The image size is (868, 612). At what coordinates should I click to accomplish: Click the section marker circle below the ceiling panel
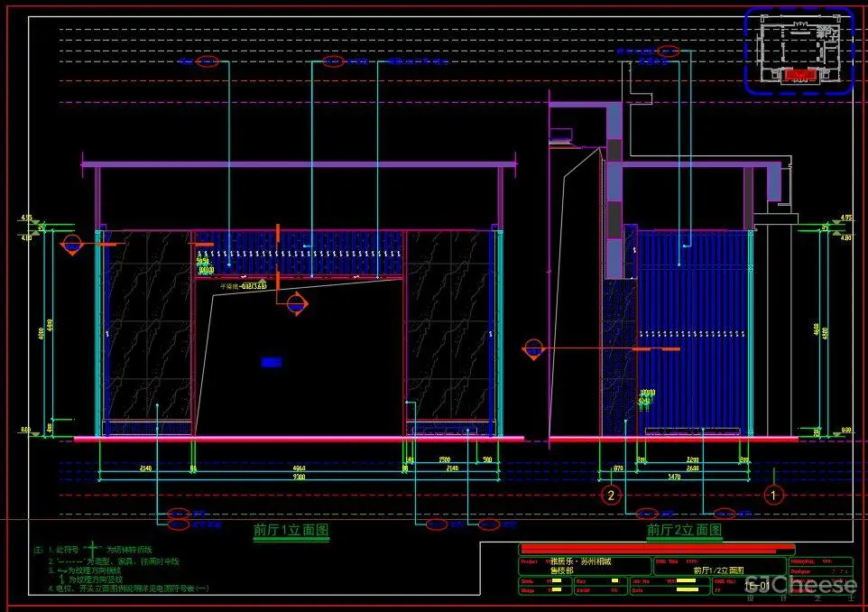coord(296,304)
